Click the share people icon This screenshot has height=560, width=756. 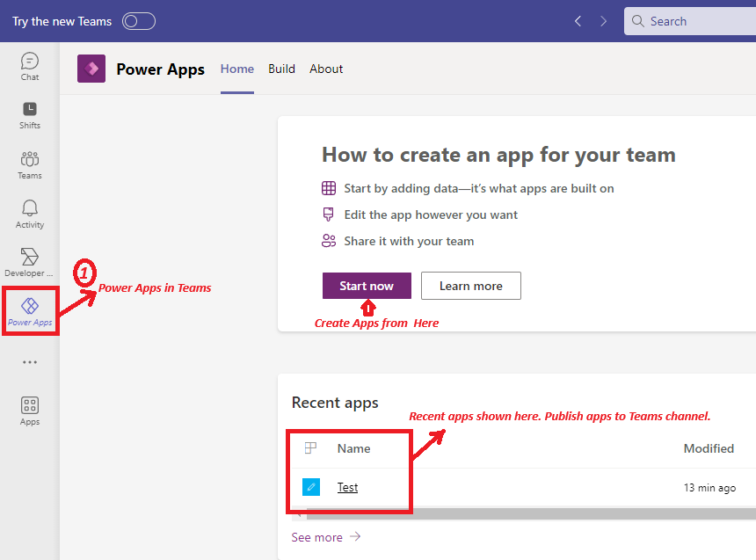pos(329,241)
